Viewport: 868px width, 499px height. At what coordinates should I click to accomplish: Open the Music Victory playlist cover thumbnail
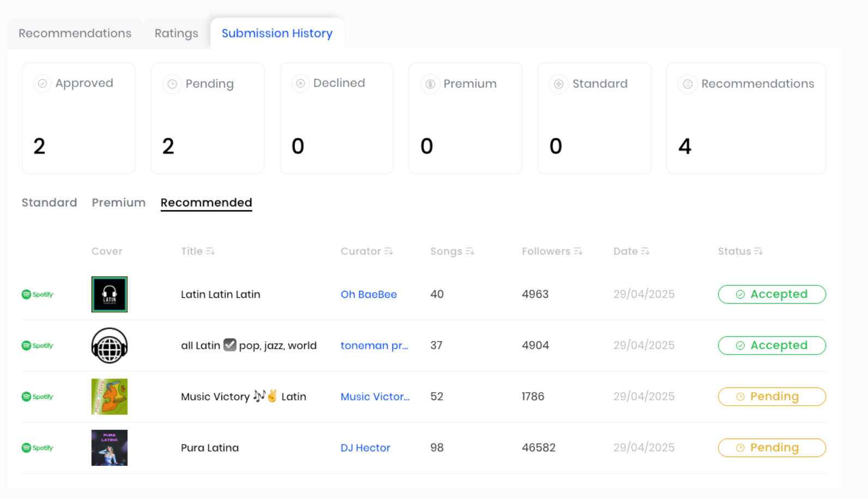click(110, 397)
